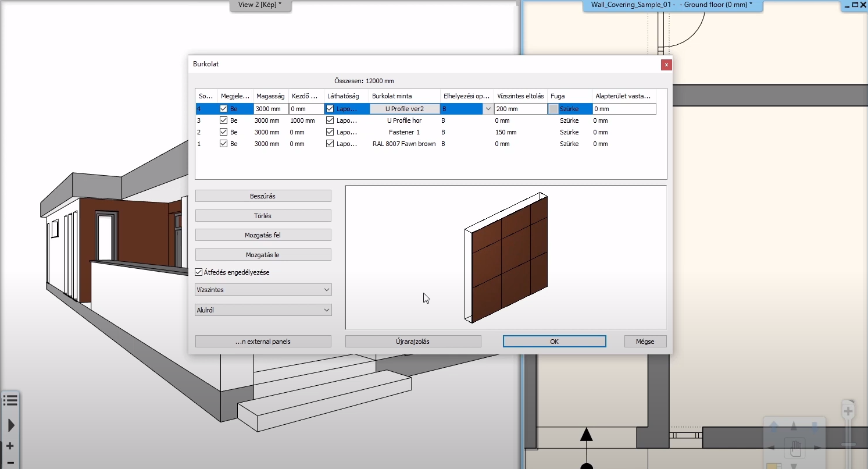The height and width of the screenshot is (469, 868).
Task: Select the RAL 8007 Fawn brown row
Action: [426, 144]
